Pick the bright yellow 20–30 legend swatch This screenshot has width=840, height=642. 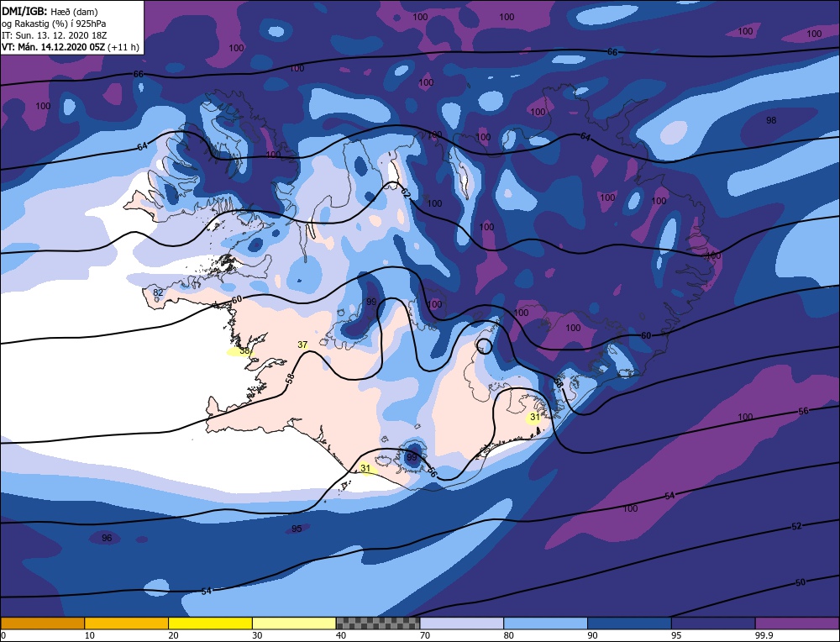(x=211, y=624)
